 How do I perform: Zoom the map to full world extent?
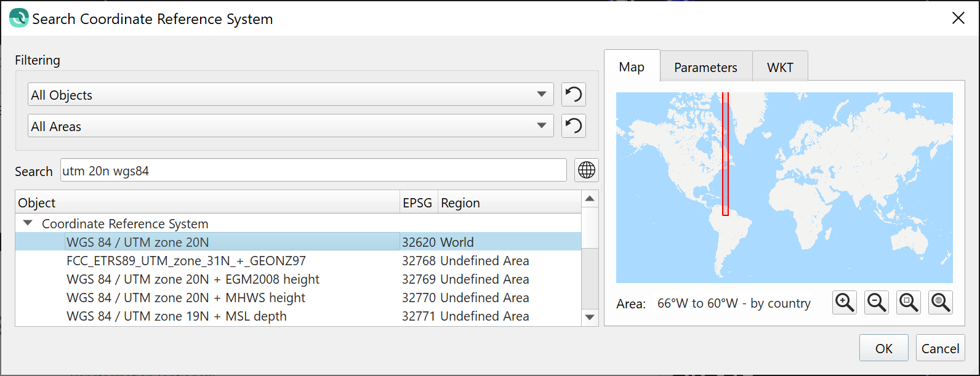[941, 302]
